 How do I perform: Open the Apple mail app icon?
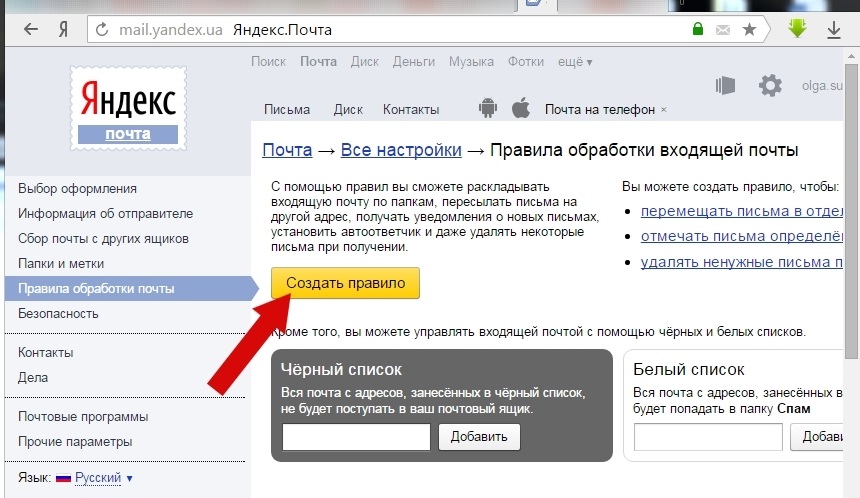520,107
